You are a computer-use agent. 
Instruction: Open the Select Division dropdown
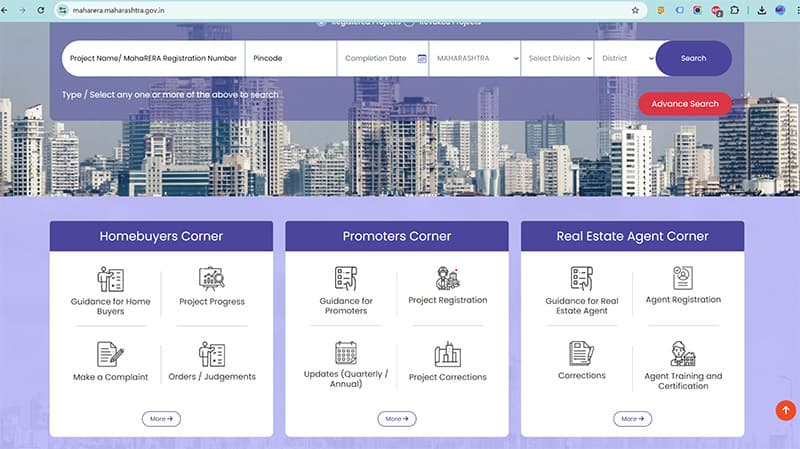(x=558, y=59)
